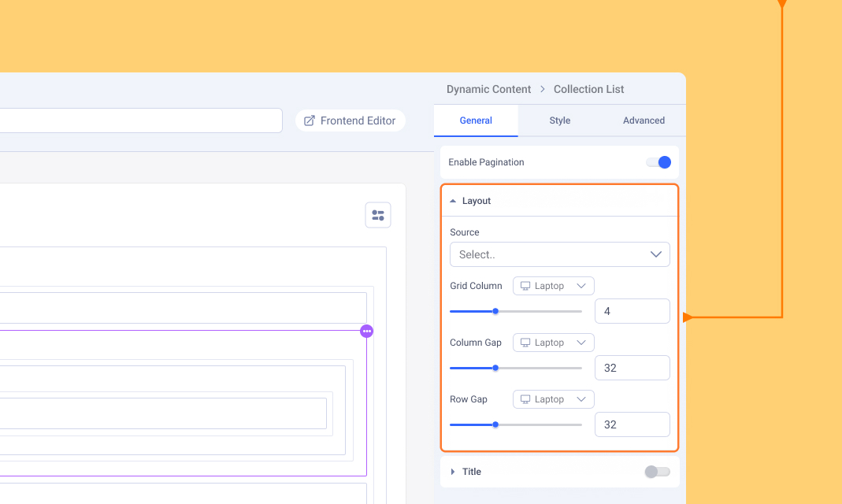Viewport: 842px width, 504px height.
Task: Switch to the Advanced tab
Action: pyautogui.click(x=644, y=120)
